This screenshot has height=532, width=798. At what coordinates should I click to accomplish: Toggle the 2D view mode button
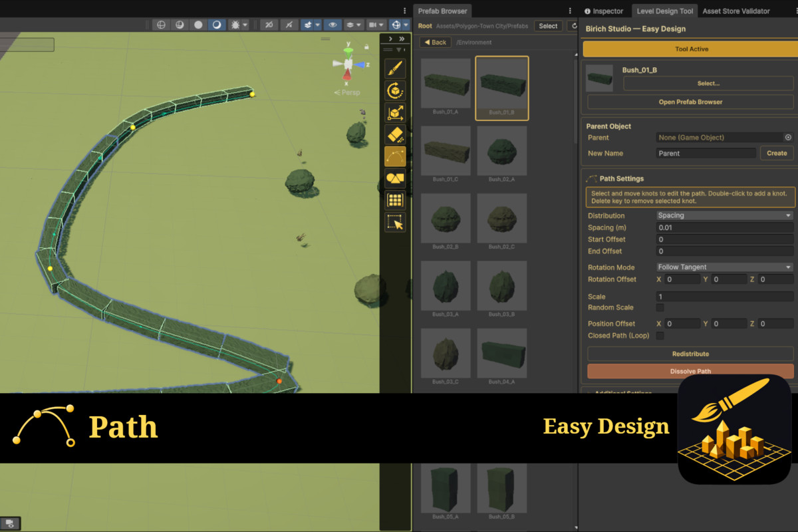pyautogui.click(x=269, y=25)
